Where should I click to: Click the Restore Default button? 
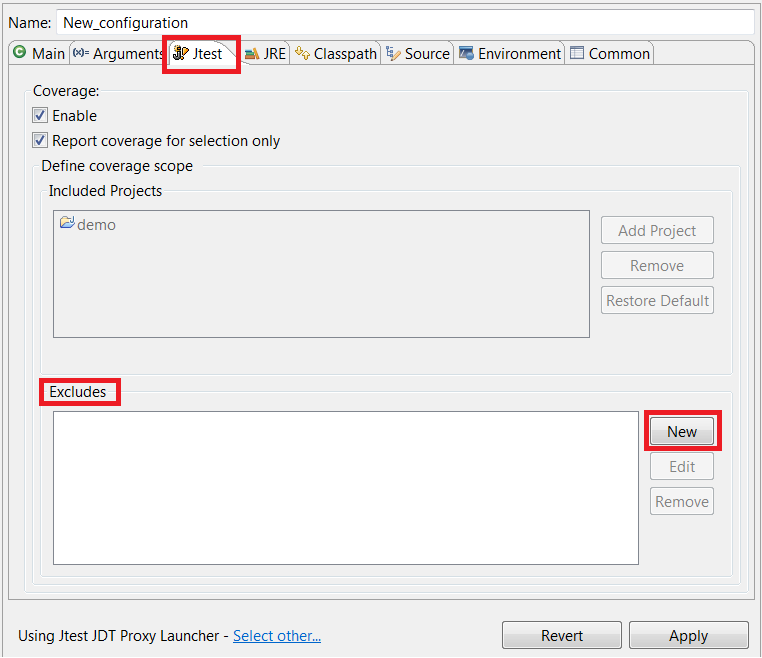coord(657,300)
